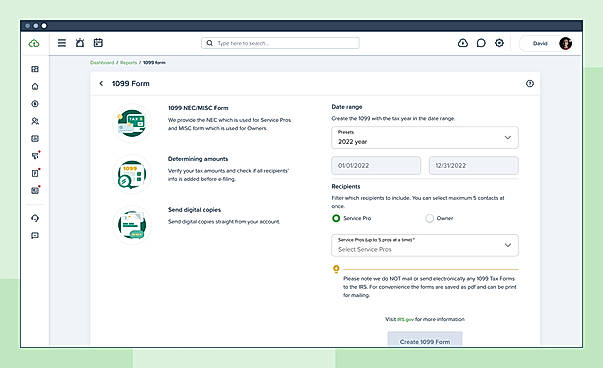Open the contacts people icon in sidebar
Viewport: 603px width, 368px height.
(x=35, y=121)
